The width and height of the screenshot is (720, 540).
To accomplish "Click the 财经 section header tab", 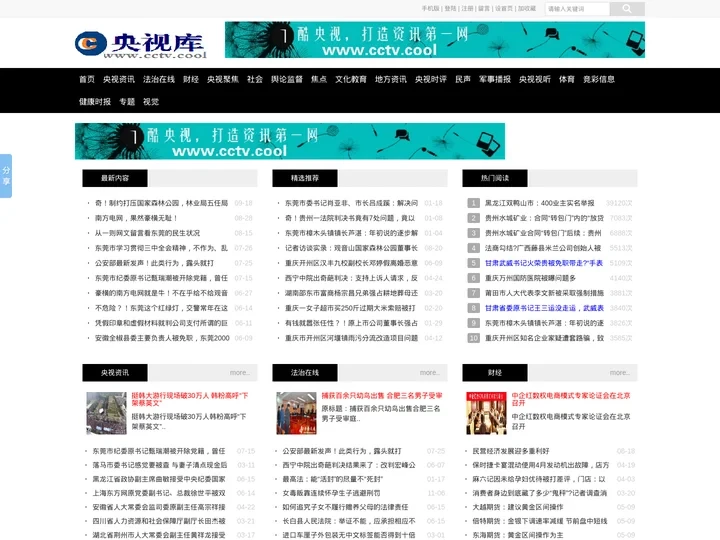I will pyautogui.click(x=495, y=373).
